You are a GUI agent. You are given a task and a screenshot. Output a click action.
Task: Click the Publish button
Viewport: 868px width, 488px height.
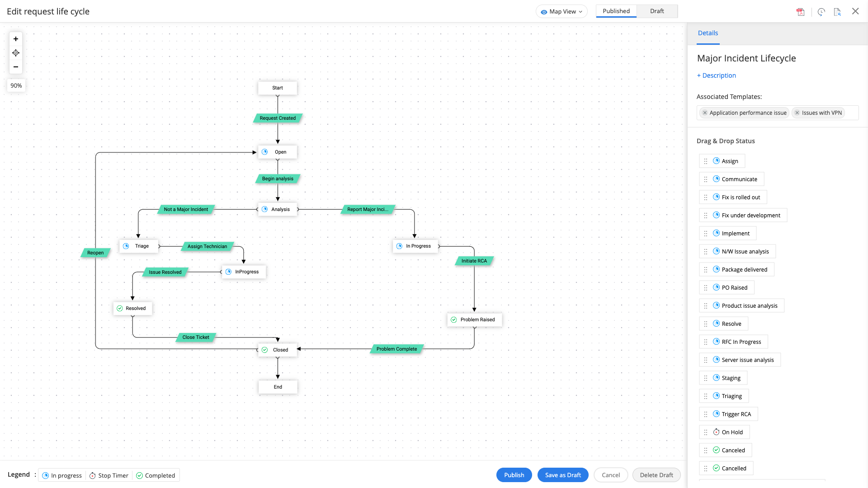pyautogui.click(x=514, y=475)
